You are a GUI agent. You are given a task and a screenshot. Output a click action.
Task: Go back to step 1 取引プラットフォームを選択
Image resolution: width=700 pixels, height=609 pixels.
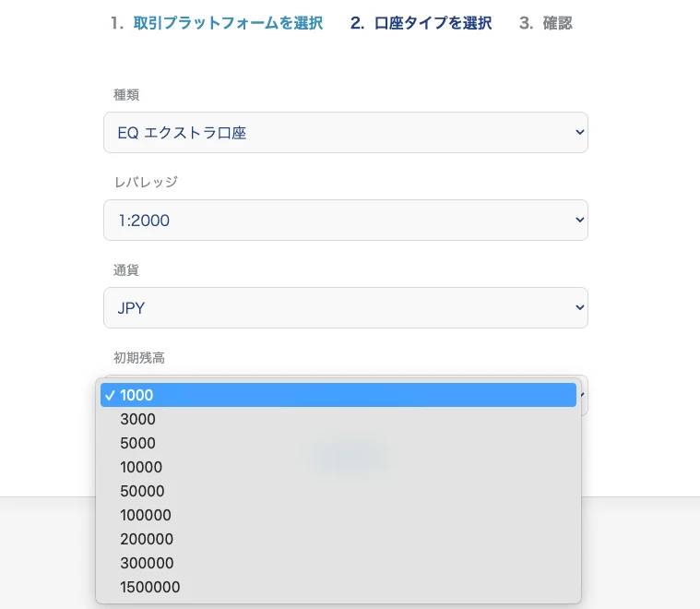[217, 23]
